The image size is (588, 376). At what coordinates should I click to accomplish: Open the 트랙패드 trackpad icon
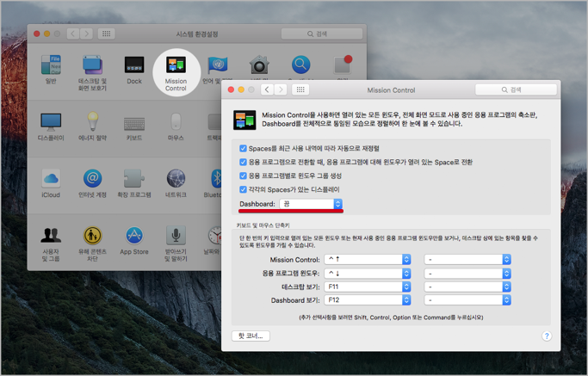214,122
